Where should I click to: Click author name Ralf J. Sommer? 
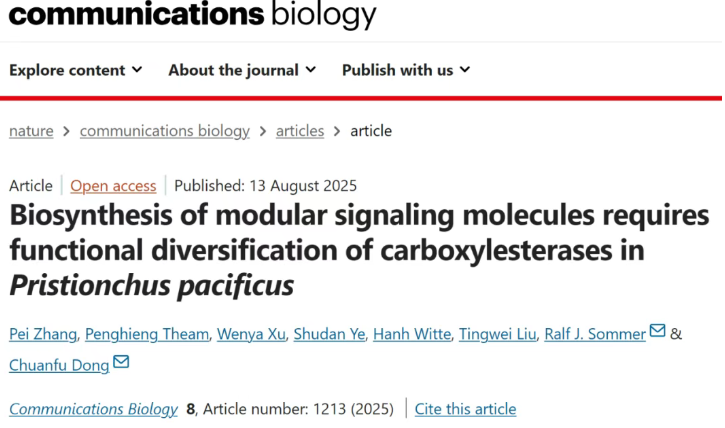(x=595, y=334)
